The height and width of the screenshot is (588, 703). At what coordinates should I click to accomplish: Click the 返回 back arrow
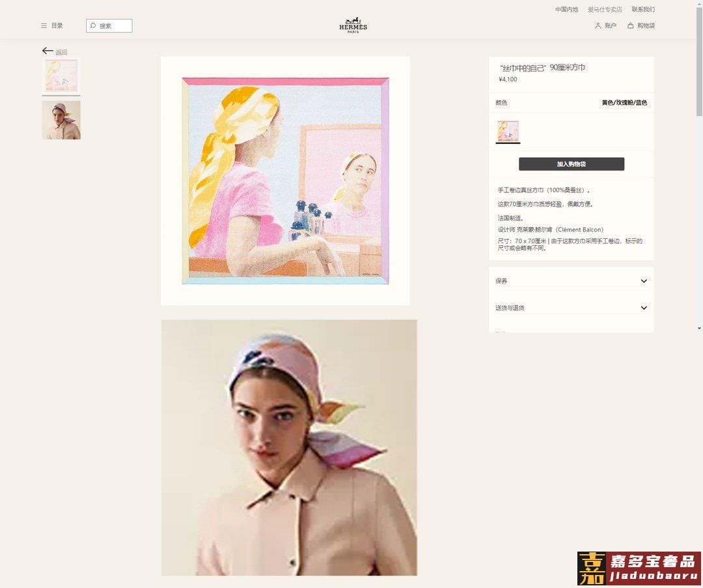[x=48, y=51]
